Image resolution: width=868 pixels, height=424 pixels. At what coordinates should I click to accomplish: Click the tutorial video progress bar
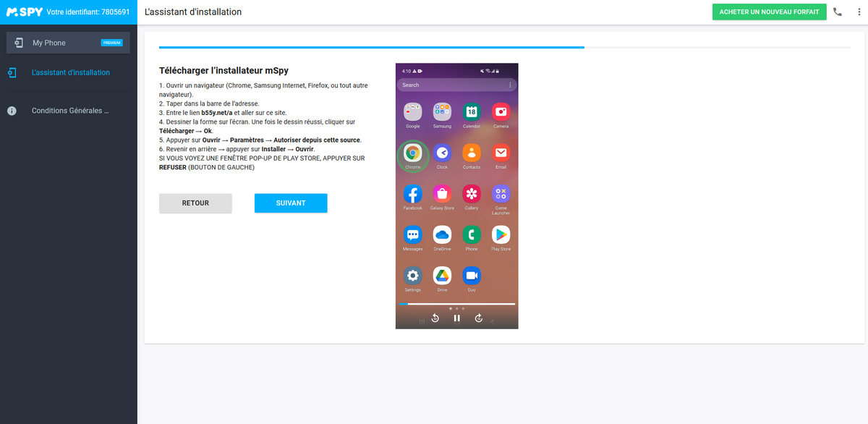(456, 304)
